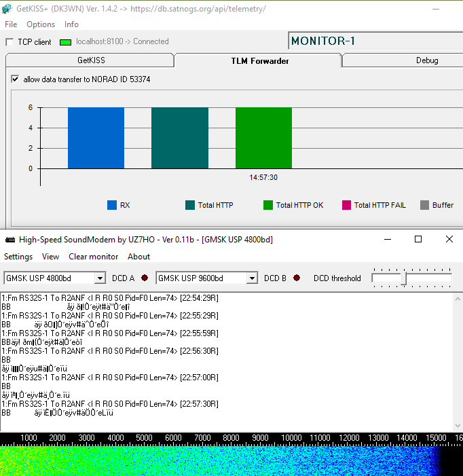463x476 pixels.
Task: Open the Info menu in GetKISS+
Action: 71,24
